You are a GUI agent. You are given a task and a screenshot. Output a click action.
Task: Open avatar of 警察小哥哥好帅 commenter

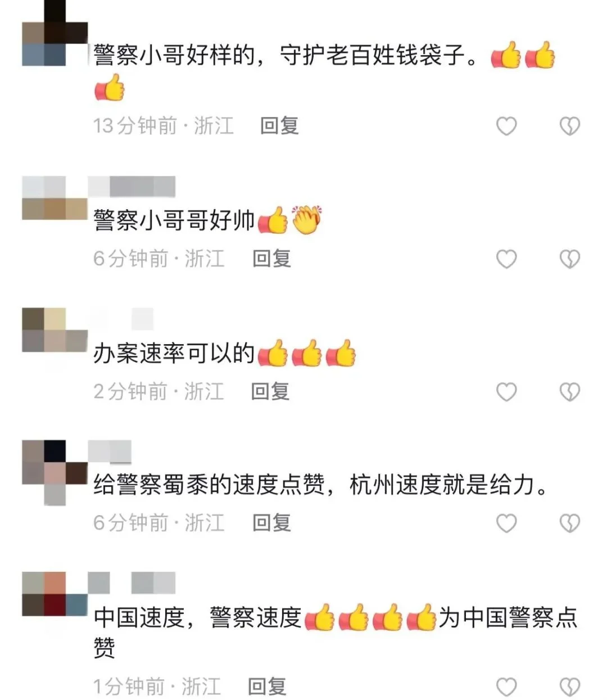55,198
